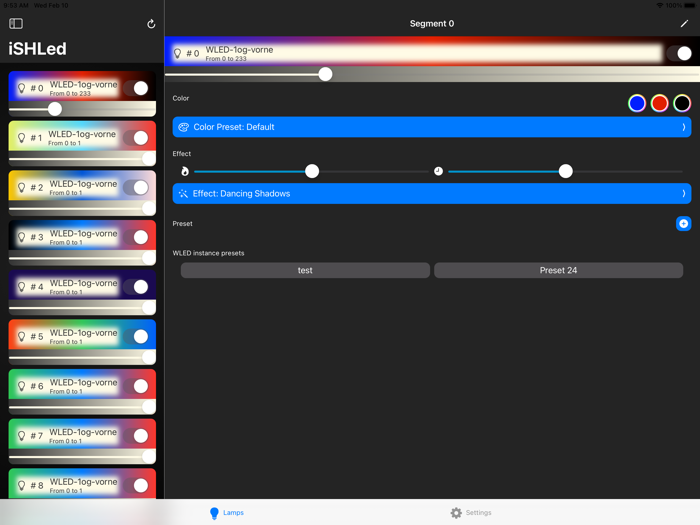Click brightness slider handle of sidebar lamp #5
The height and width of the screenshot is (525, 700).
pos(149,357)
